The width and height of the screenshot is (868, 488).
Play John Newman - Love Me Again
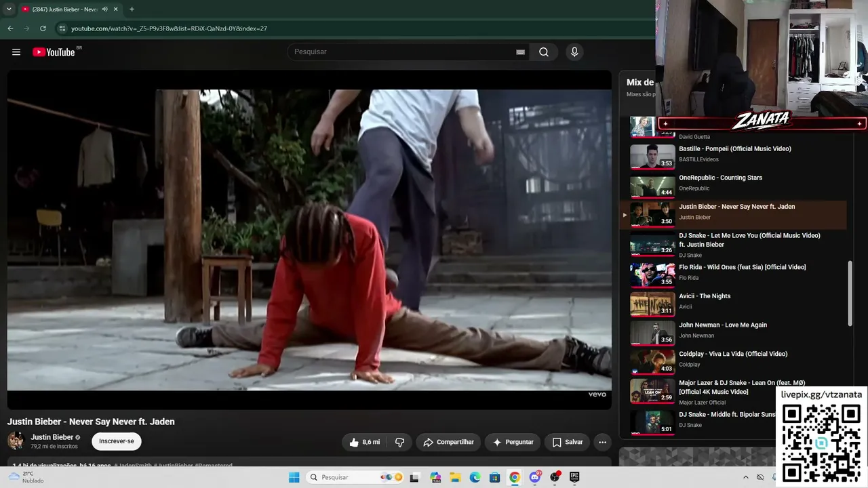pyautogui.click(x=723, y=325)
